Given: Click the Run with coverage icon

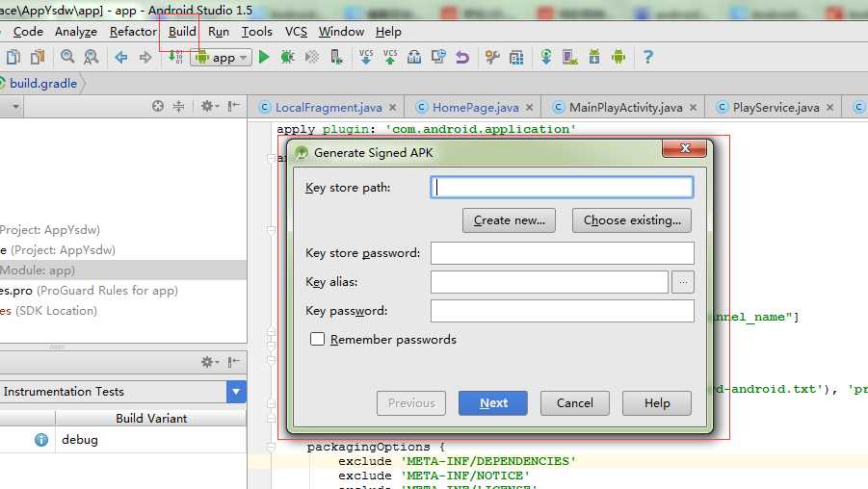Looking at the screenshot, I should [312, 57].
